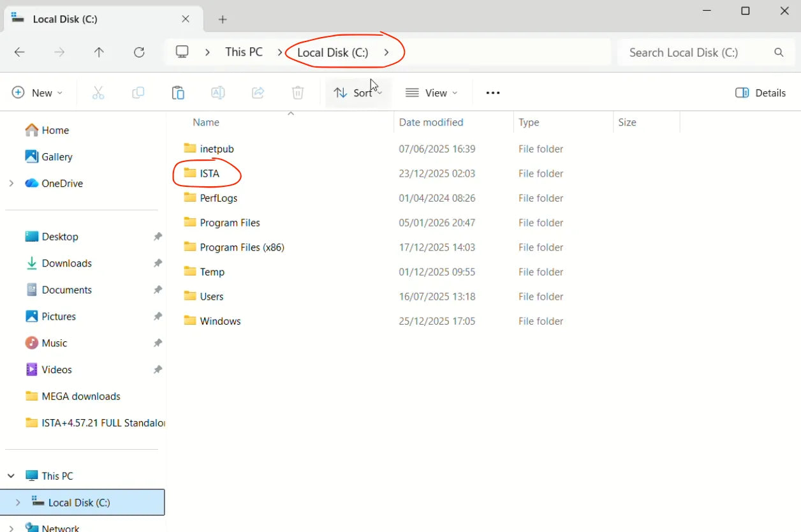Open Gallery in the navigation pane

49,156
